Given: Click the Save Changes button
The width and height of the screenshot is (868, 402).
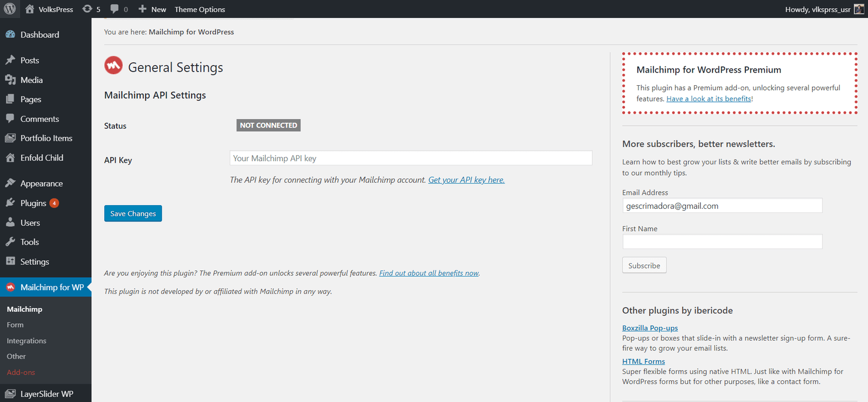Looking at the screenshot, I should 133,213.
